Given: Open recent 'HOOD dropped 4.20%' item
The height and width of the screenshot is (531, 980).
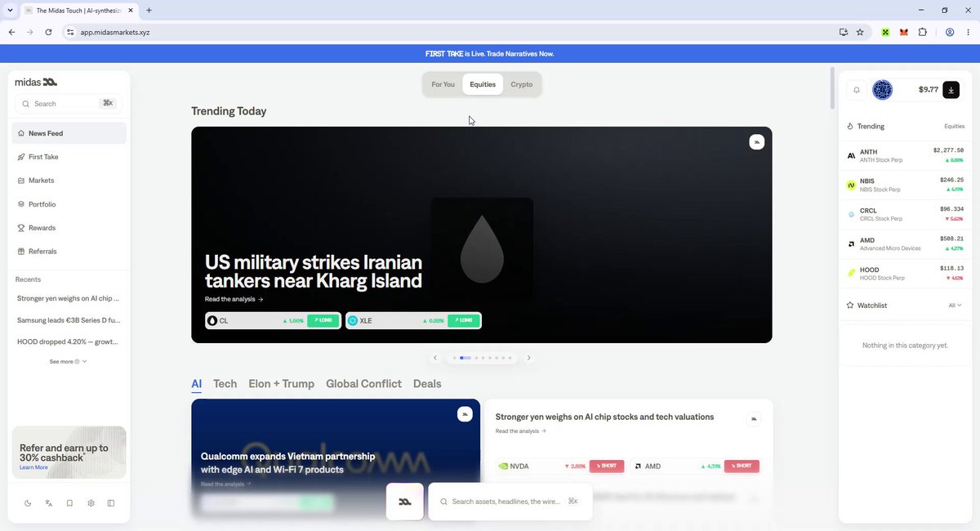Looking at the screenshot, I should coord(69,341).
